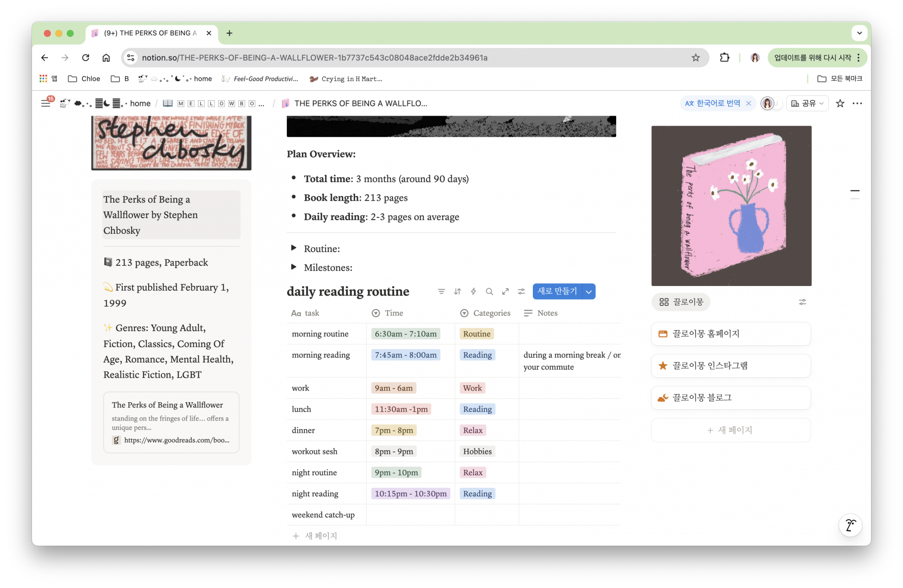Expand the browser tab search chevron

point(859,33)
